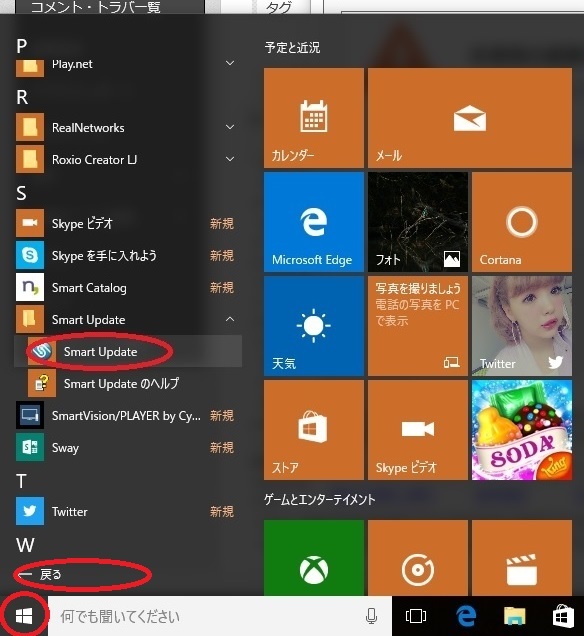Open Smart Update のヘルプ entry
584x636 pixels.
pyautogui.click(x=128, y=383)
